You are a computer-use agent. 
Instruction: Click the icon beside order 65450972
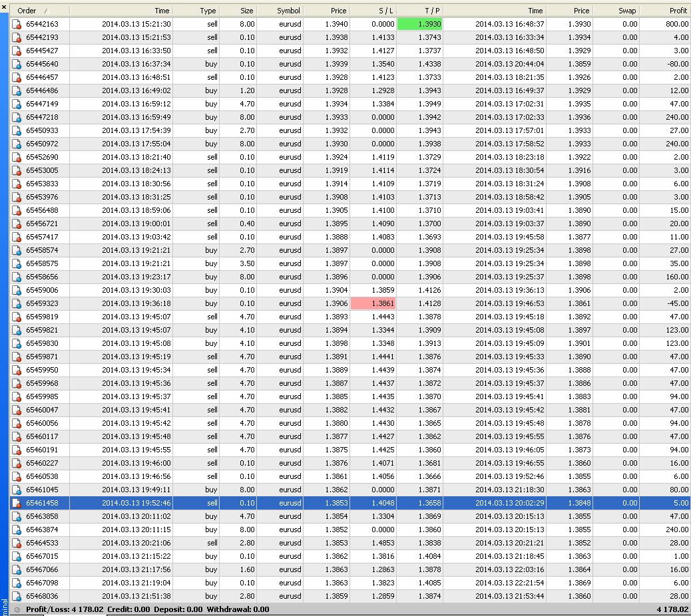coord(16,144)
